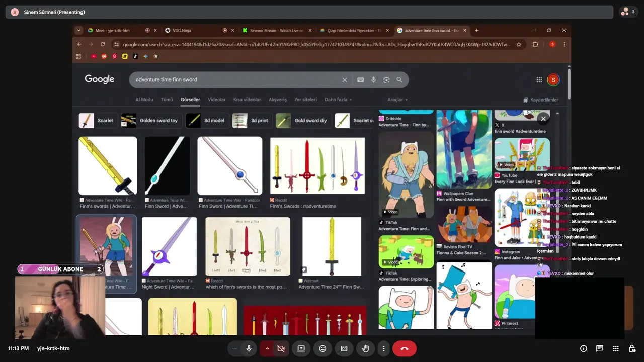
Task: Click the magnifier search icon in Google
Action: (x=399, y=80)
